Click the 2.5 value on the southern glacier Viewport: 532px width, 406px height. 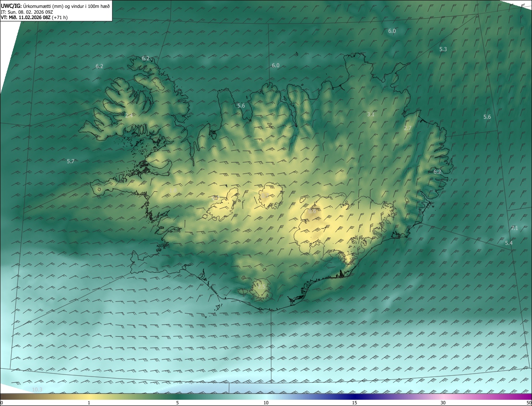click(x=261, y=286)
